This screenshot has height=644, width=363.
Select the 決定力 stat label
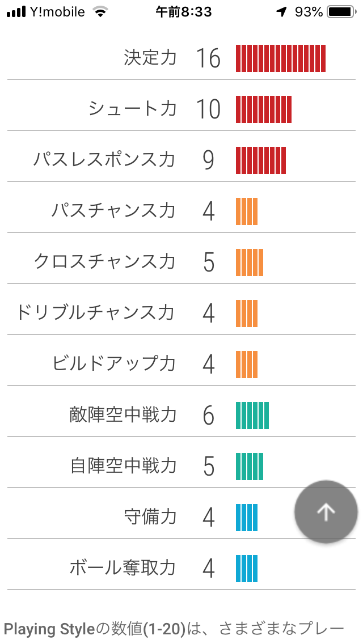150,58
